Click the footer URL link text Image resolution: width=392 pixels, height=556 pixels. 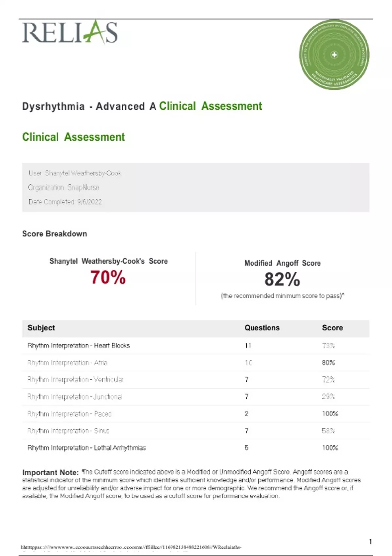pyautogui.click(x=131, y=547)
